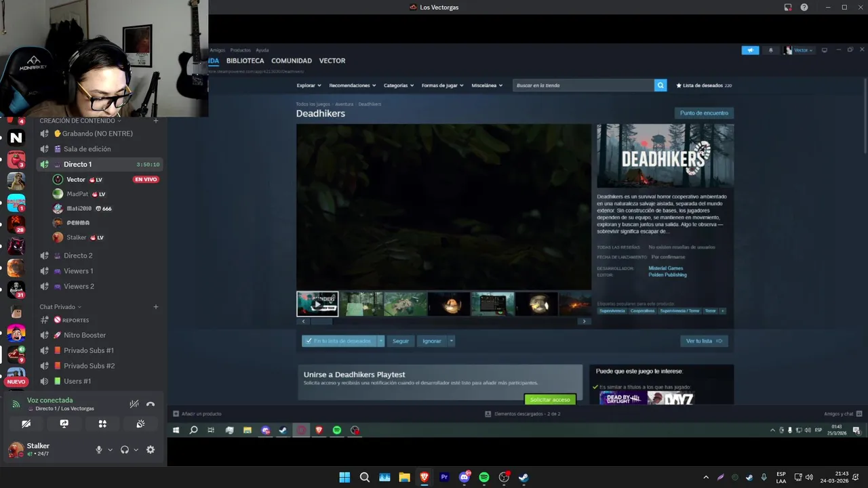This screenshot has height=488, width=868.
Task: Expand Miscelánea store menu
Action: pyautogui.click(x=487, y=85)
